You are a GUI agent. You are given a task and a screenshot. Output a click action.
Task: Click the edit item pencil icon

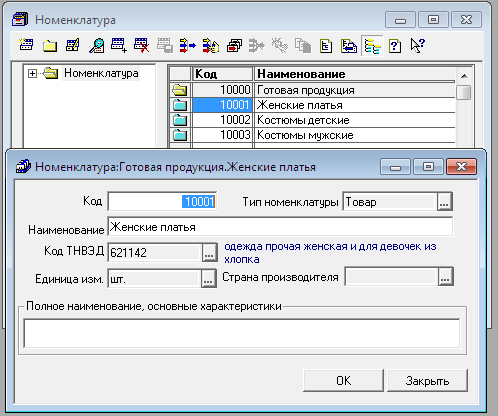click(73, 45)
